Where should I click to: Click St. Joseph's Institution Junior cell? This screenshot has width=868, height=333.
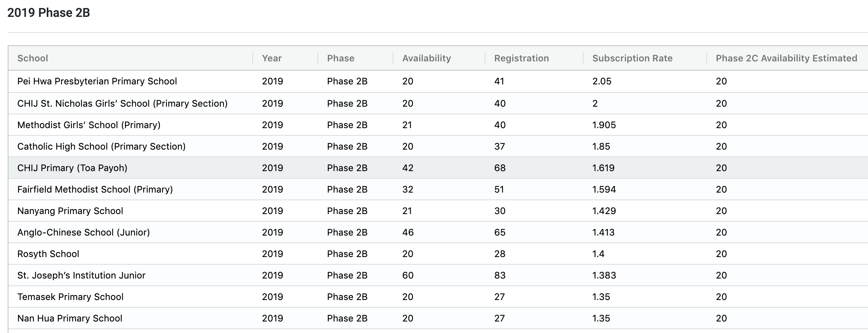[x=81, y=275]
